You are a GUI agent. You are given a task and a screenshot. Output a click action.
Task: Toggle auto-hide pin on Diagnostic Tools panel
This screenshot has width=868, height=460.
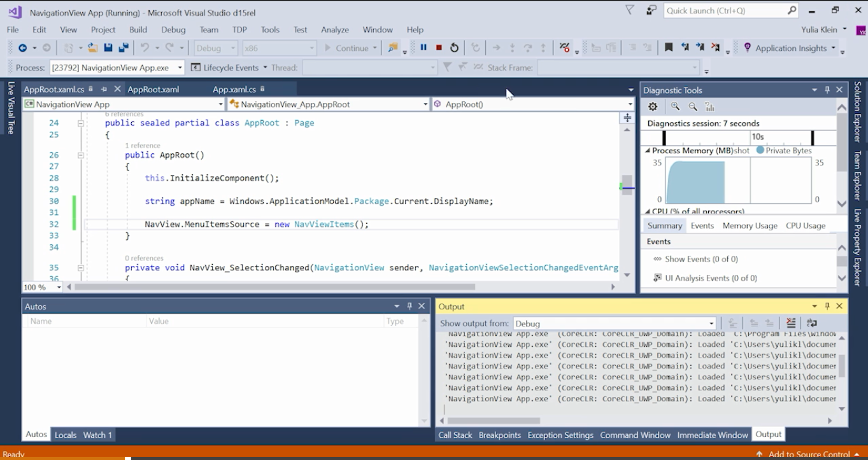[x=827, y=90]
